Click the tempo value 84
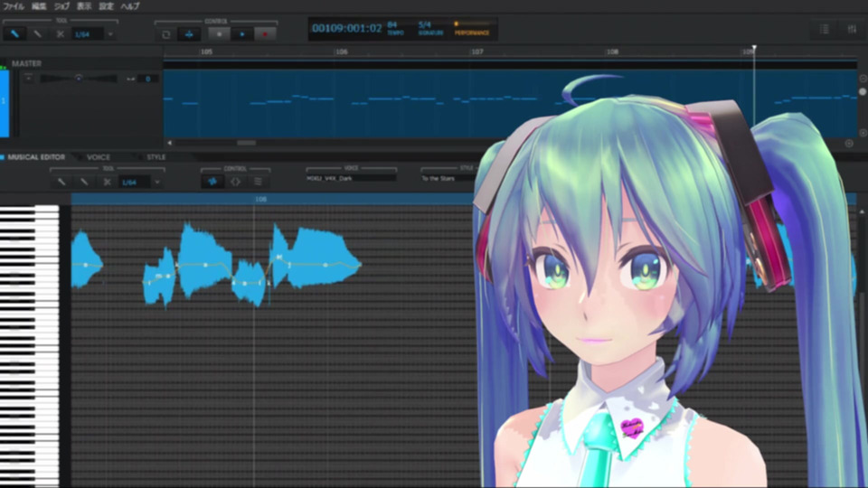Image resolution: width=868 pixels, height=488 pixels. pyautogui.click(x=392, y=25)
